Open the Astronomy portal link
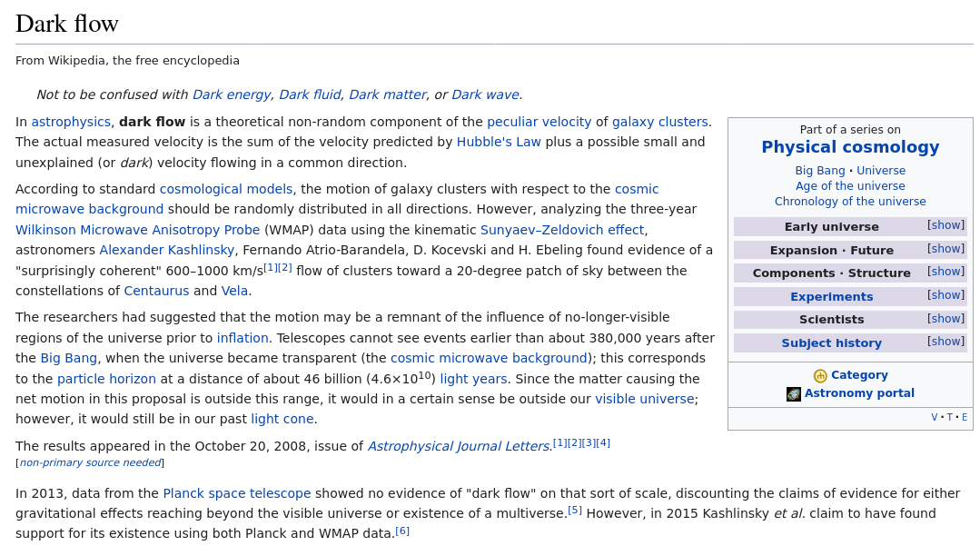Screen dimensions: 980x546 [x=859, y=392]
